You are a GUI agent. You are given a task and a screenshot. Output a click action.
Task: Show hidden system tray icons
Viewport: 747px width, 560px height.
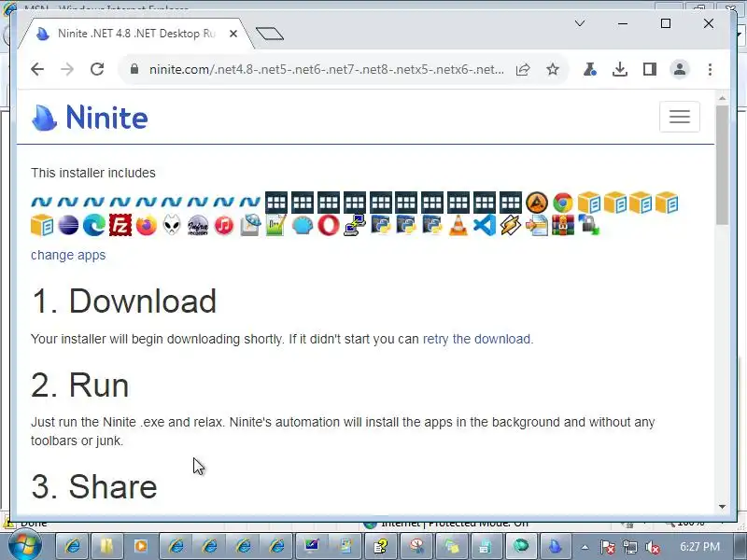pyautogui.click(x=585, y=547)
